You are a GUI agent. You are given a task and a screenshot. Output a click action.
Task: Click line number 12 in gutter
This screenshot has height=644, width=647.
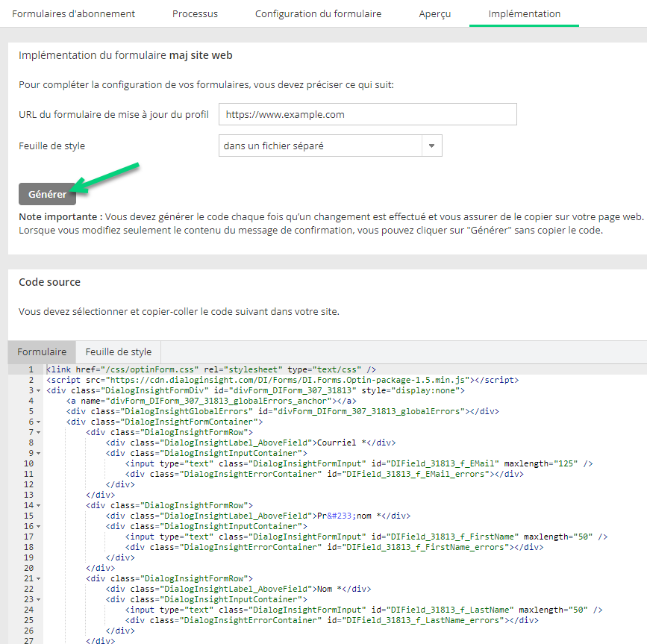[28, 485]
